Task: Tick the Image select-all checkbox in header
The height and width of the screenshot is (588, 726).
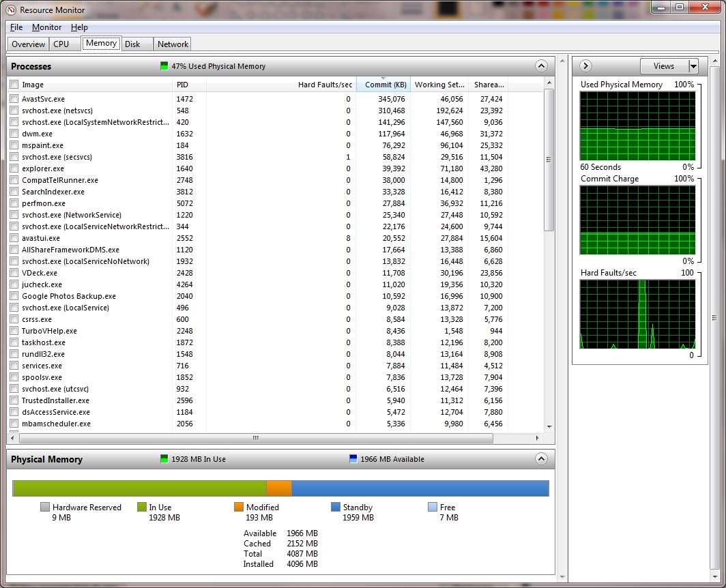Action: click(x=14, y=85)
